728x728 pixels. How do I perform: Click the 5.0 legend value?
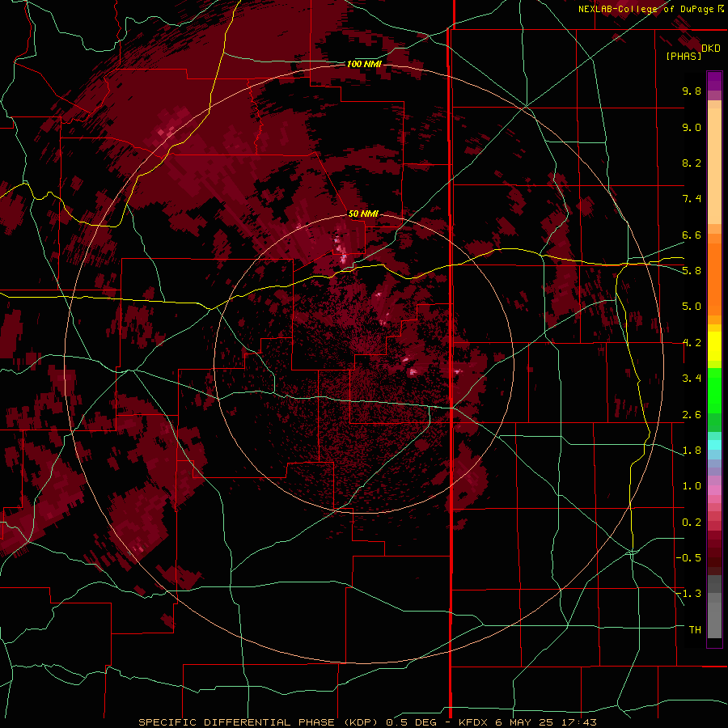pos(692,307)
